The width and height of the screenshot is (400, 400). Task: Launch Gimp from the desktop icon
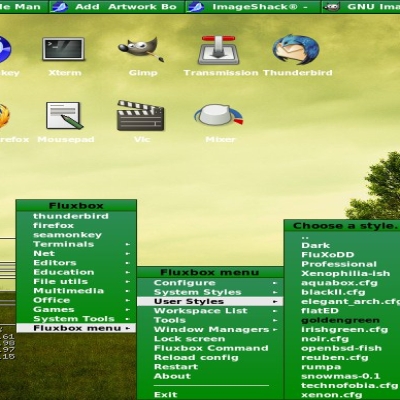click(141, 49)
